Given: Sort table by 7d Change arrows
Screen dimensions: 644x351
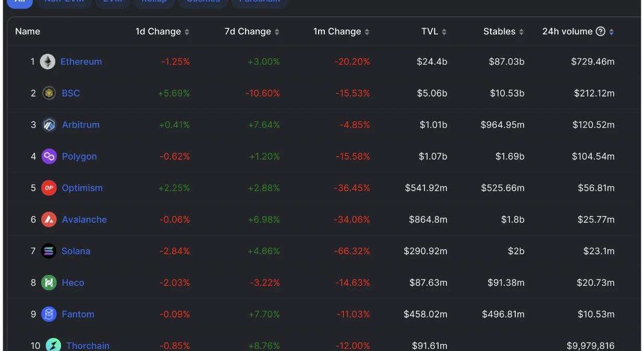Looking at the screenshot, I should point(277,32).
